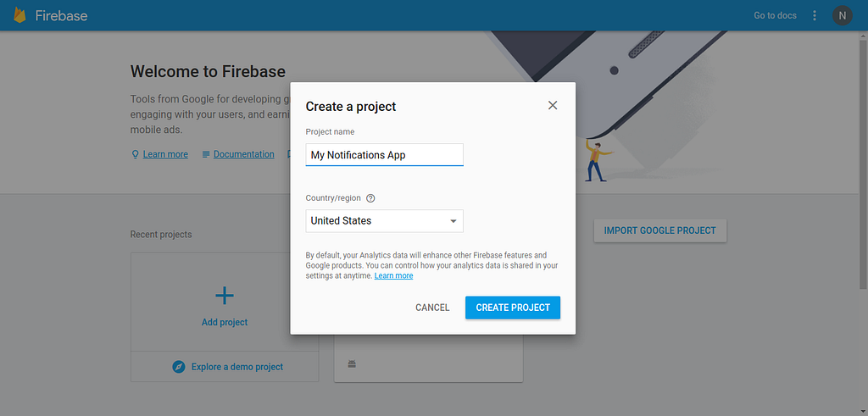Open the Learn more link in dialog
This screenshot has width=868, height=416.
(393, 275)
